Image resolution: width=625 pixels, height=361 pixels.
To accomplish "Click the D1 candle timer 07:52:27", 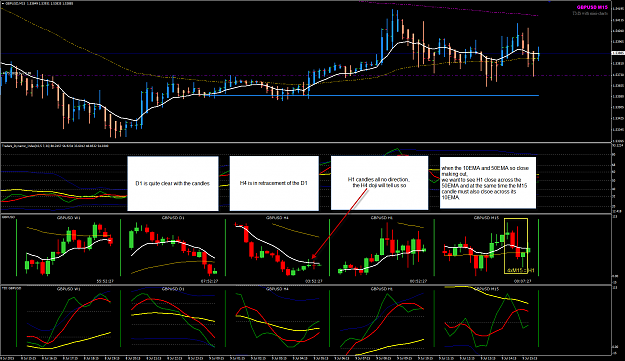I will coord(209,281).
